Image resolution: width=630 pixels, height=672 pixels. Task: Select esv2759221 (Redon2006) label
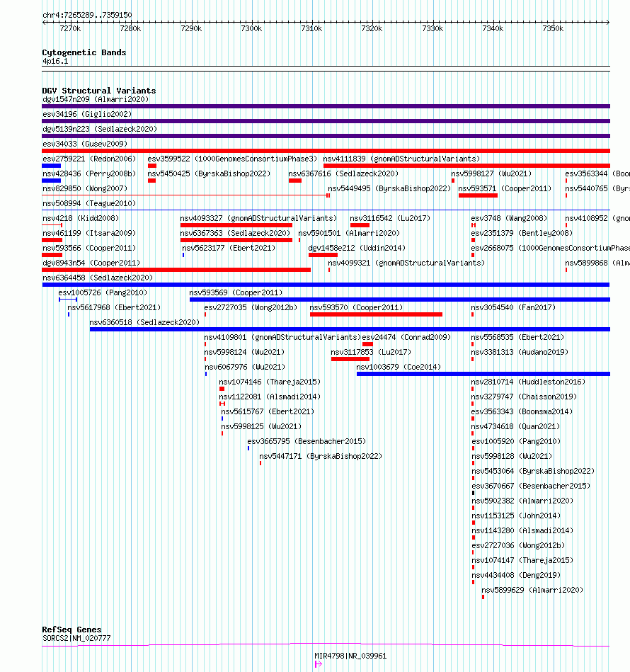pos(89,159)
